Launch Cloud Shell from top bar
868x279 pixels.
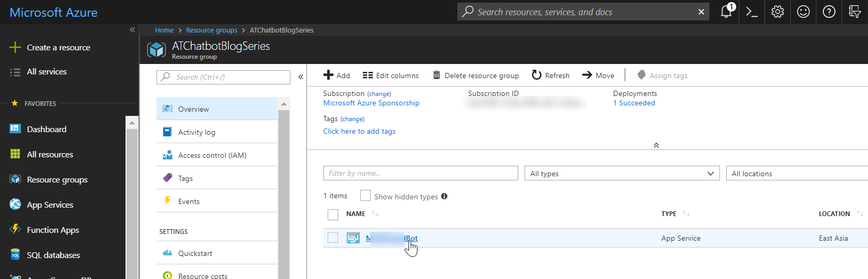[752, 12]
